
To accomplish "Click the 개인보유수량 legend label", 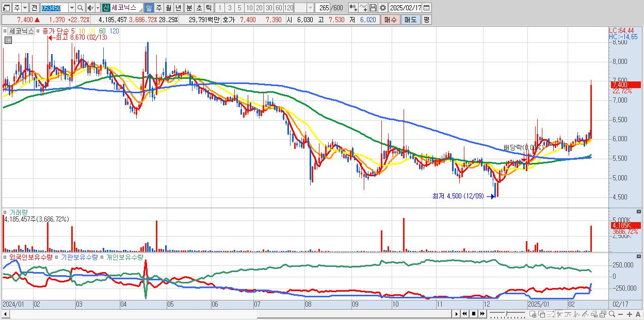I will click(124, 257).
